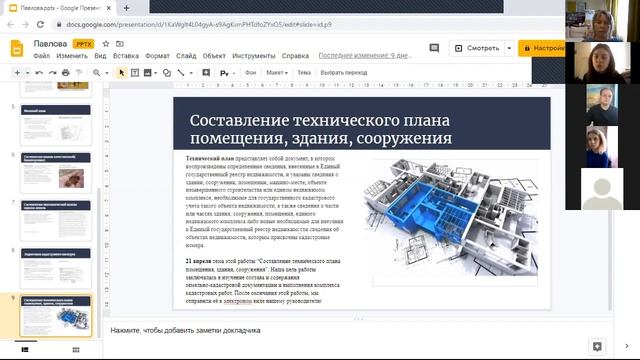Open the new slide layout dropdown arrow
Viewport: 640px width, 360px height.
[27, 73]
